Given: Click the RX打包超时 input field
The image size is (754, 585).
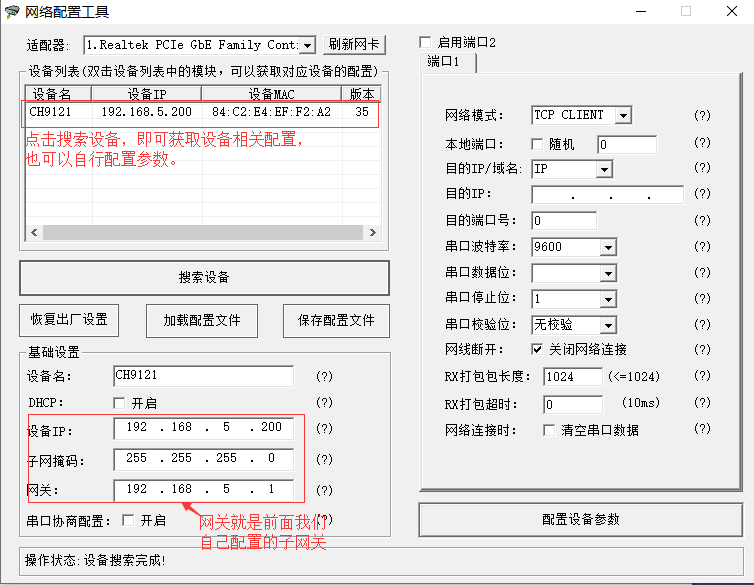Looking at the screenshot, I should click(573, 404).
